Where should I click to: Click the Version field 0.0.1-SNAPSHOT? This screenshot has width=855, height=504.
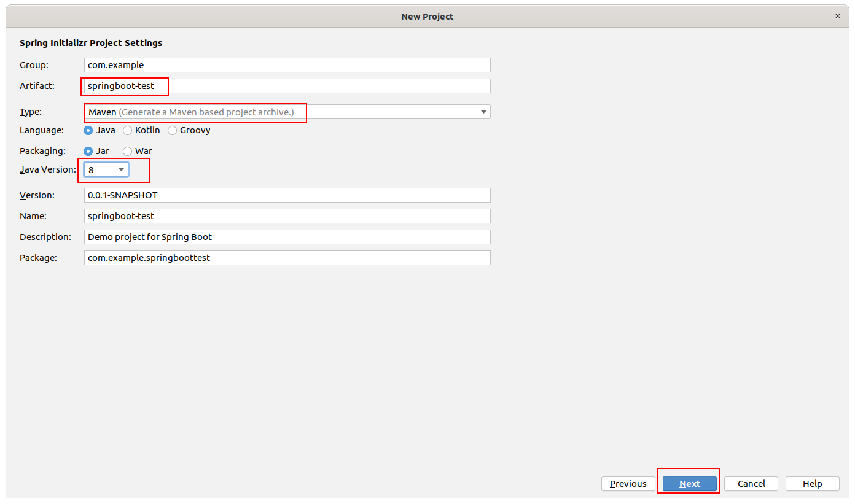[287, 195]
